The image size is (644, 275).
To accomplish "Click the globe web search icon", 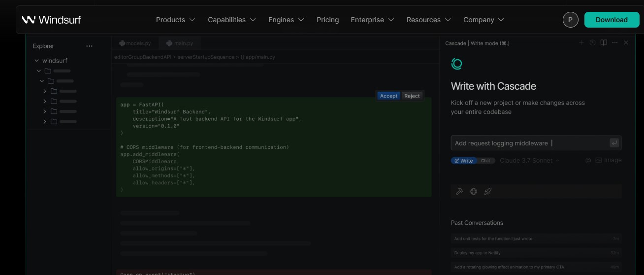I will point(474,191).
